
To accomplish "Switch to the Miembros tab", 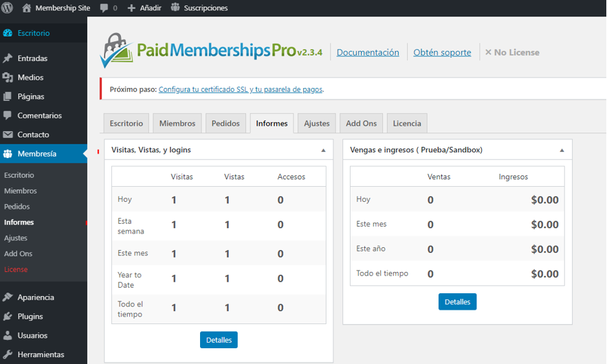I will click(177, 124).
